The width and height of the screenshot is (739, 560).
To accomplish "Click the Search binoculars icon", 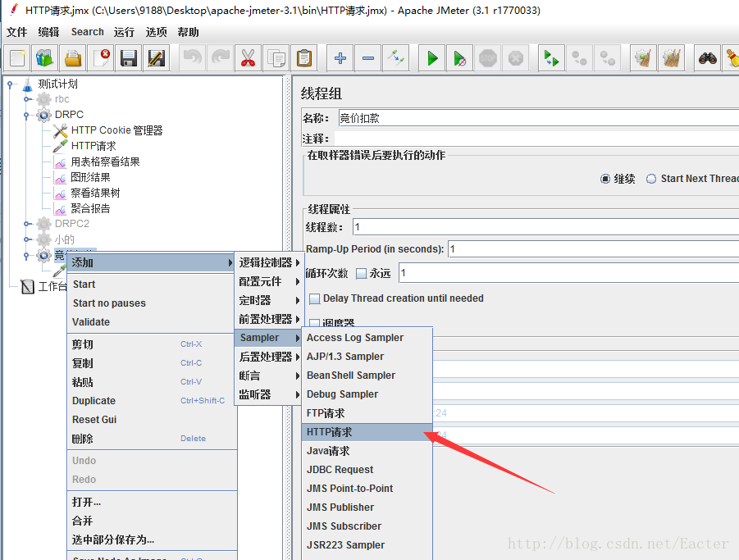I will pyautogui.click(x=708, y=58).
